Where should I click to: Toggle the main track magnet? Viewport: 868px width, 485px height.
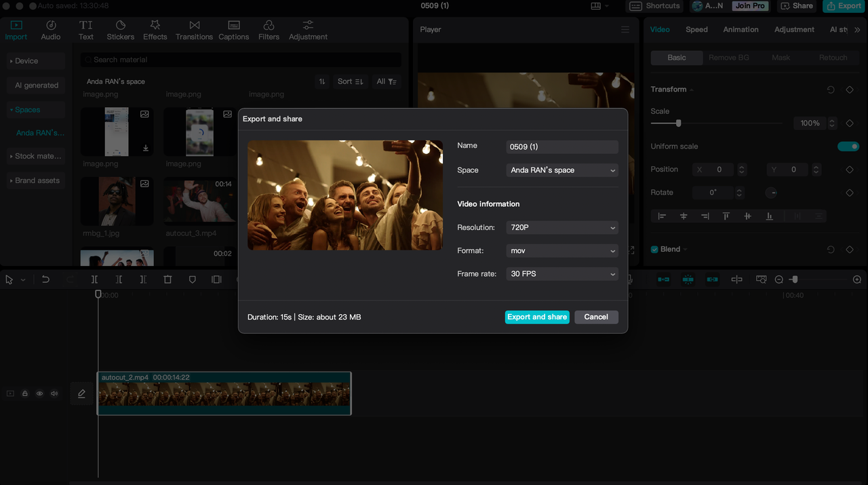coord(663,279)
